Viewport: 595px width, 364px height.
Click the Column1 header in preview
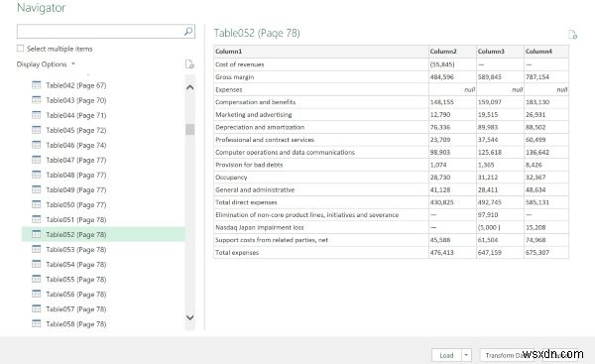point(321,52)
